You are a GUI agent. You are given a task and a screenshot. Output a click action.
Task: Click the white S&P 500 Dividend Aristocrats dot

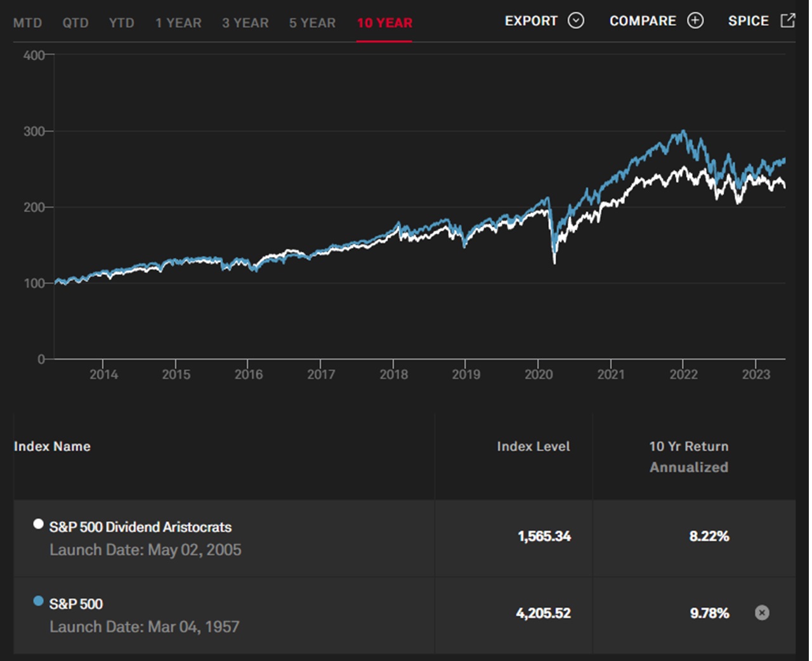(x=39, y=524)
